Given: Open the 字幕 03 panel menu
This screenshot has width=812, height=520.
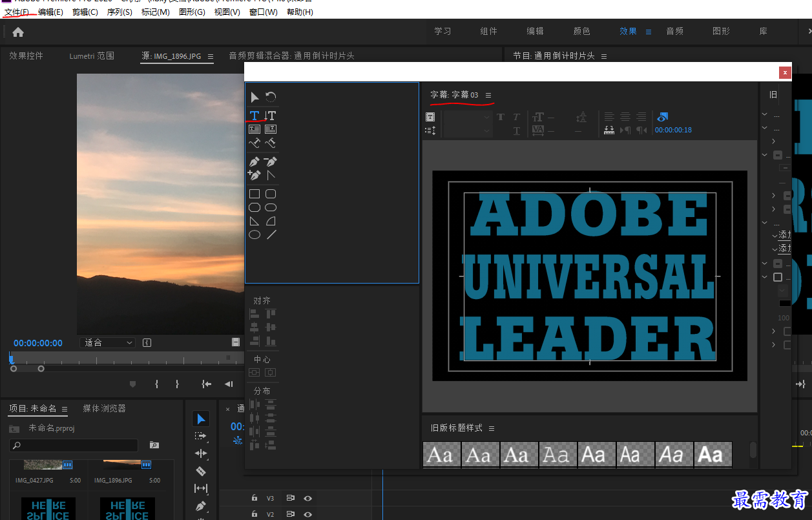Looking at the screenshot, I should [x=488, y=95].
